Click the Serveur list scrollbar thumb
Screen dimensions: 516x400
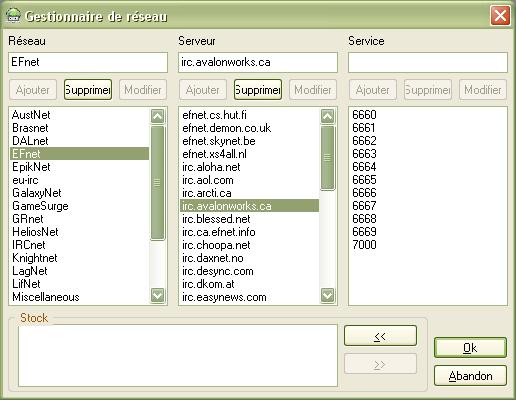(x=327, y=158)
